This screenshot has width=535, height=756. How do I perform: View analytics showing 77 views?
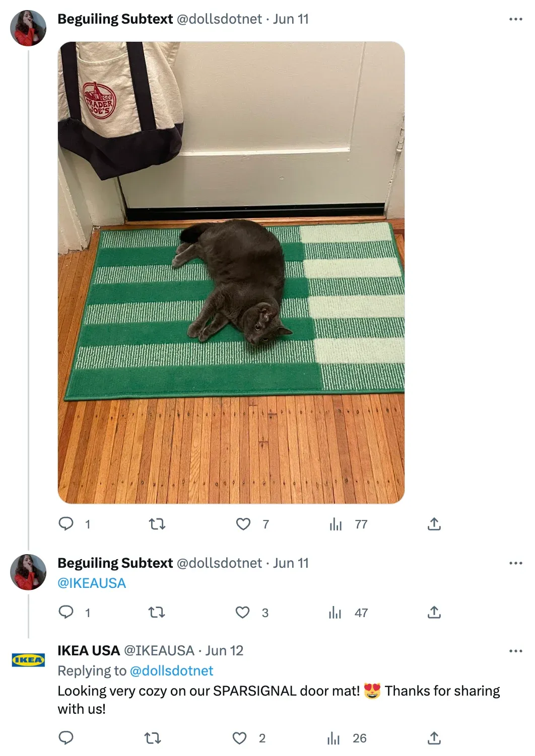coord(348,524)
